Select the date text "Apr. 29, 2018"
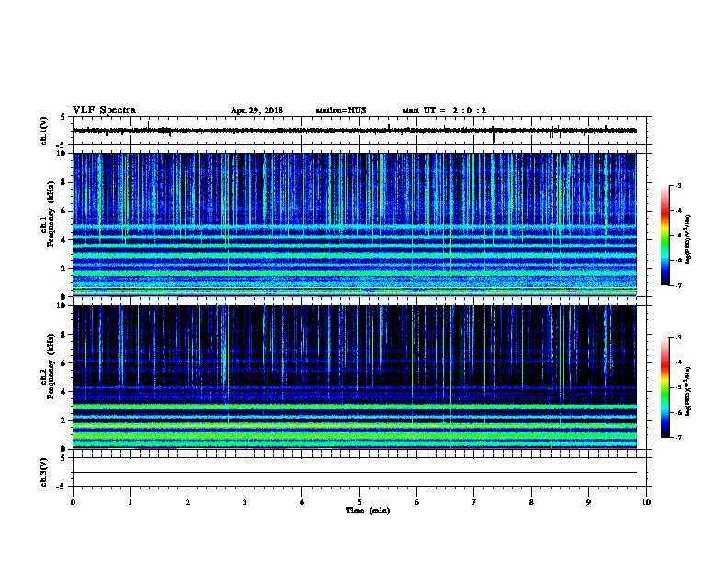The image size is (728, 563). coord(256,110)
